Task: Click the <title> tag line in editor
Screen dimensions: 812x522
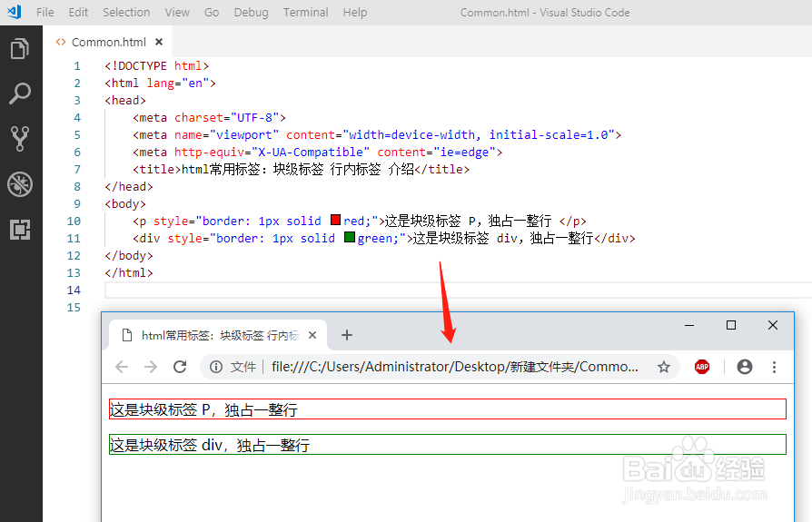Action: 301,169
